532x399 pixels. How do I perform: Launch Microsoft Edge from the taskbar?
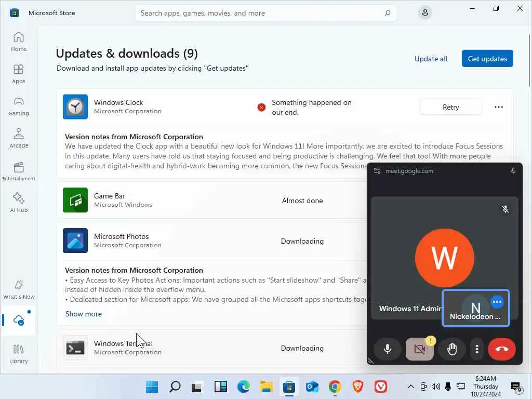(x=243, y=387)
